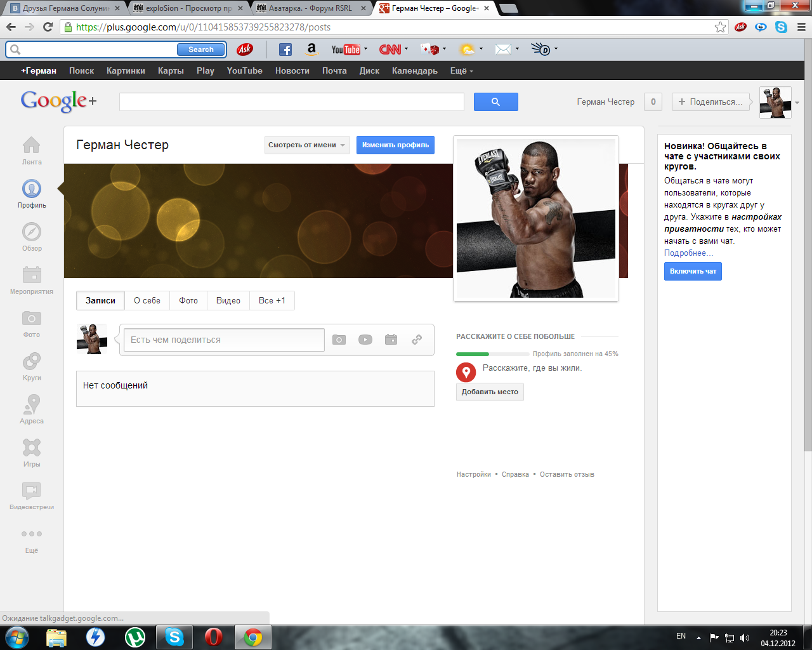
Task: Open the Круги circles icon
Action: 32,361
